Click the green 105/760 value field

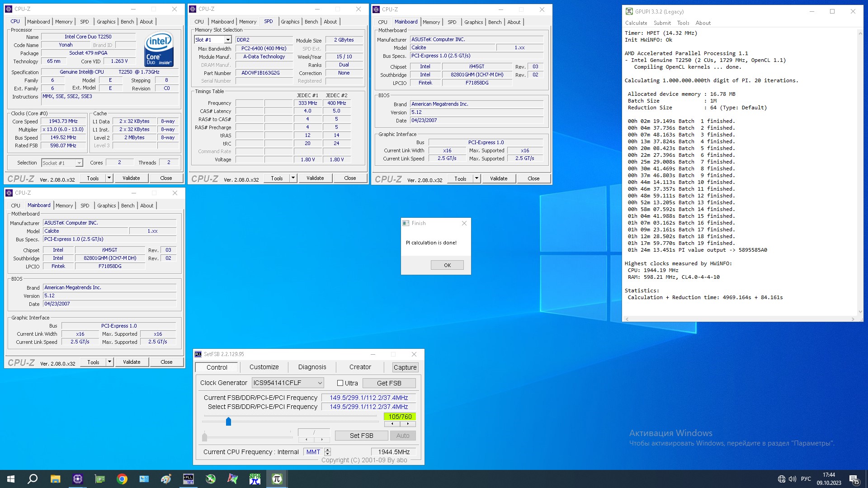coord(400,417)
